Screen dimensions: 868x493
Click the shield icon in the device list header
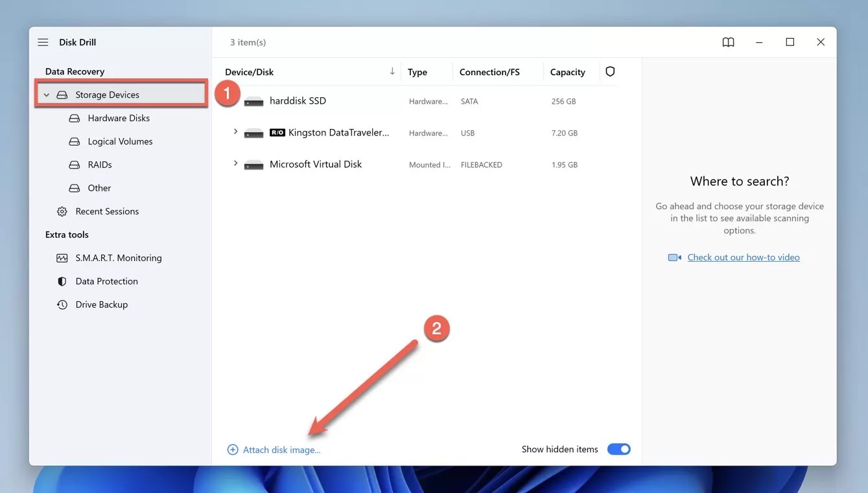(x=609, y=71)
